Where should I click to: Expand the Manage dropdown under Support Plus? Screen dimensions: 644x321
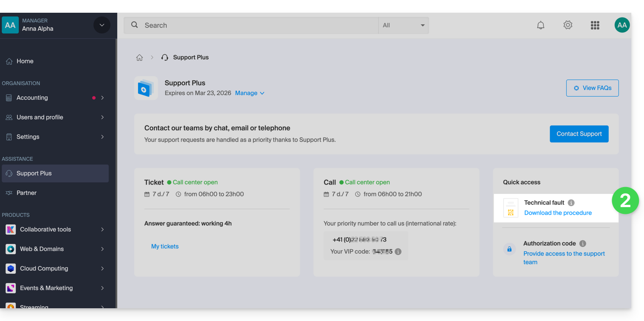click(250, 93)
